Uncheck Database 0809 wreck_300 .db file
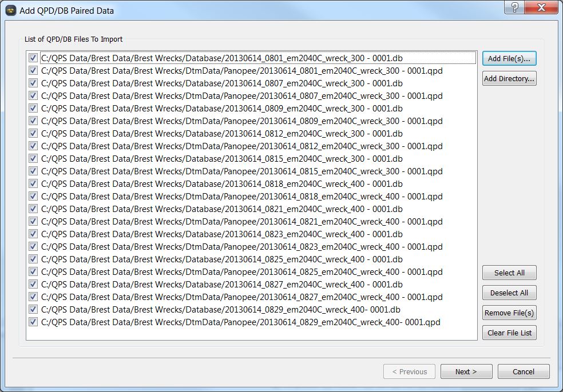This screenshot has height=392, width=563. [x=33, y=108]
